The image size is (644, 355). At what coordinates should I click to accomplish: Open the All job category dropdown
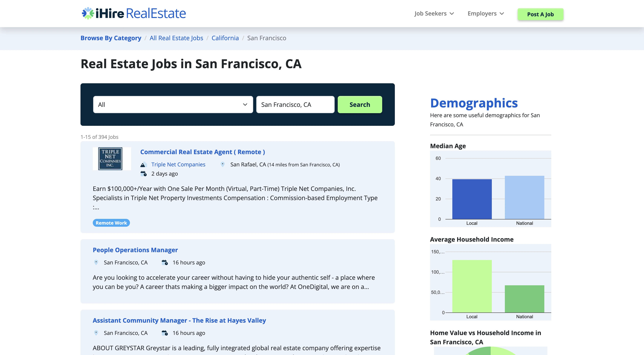[x=173, y=104]
